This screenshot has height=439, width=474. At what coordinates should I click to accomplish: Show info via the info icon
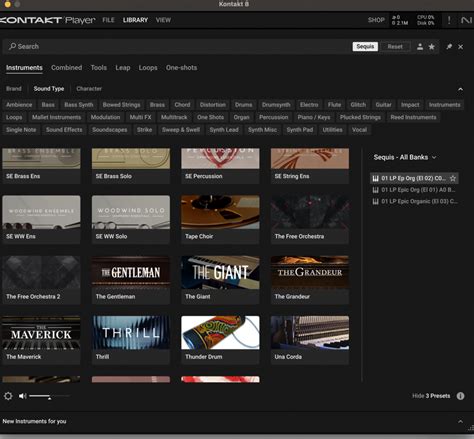pyautogui.click(x=460, y=396)
